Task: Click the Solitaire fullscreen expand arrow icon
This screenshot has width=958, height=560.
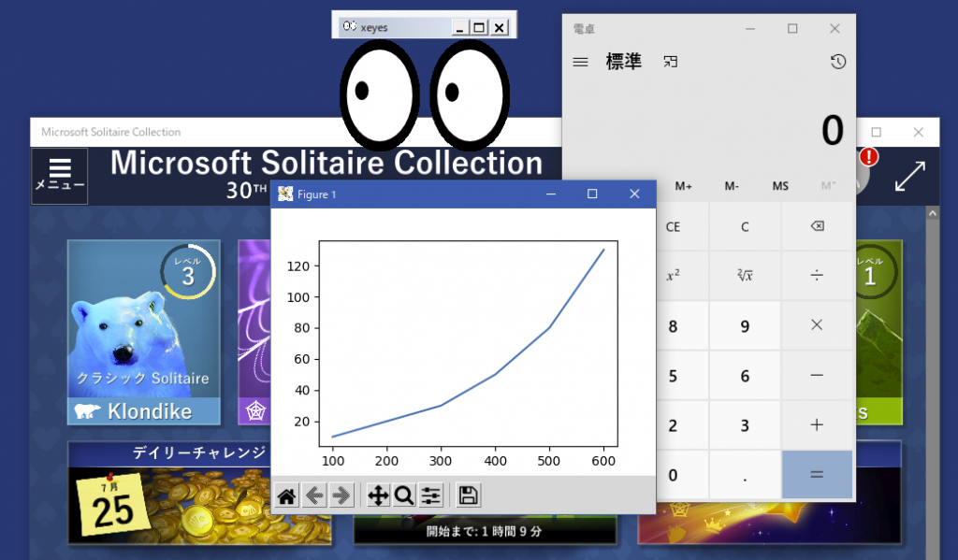Action: click(909, 176)
